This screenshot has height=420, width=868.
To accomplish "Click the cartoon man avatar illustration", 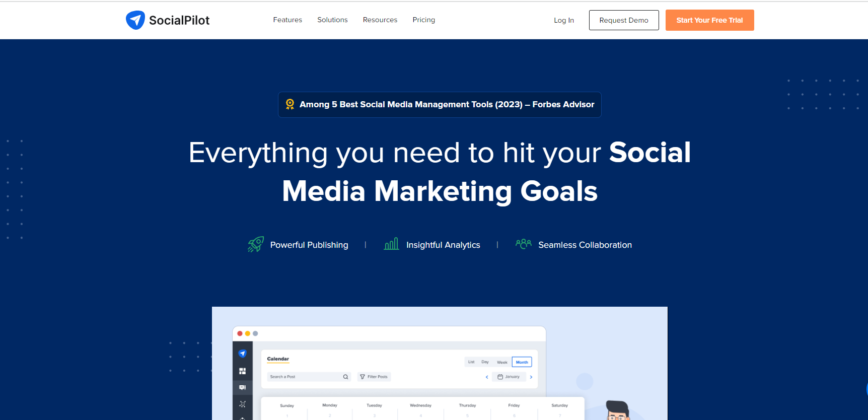I will coord(617,410).
